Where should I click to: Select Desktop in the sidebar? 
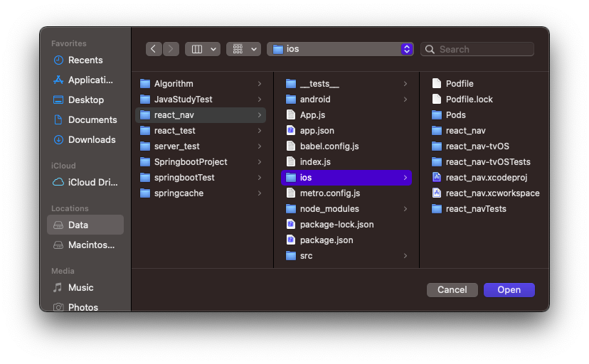pyautogui.click(x=85, y=100)
